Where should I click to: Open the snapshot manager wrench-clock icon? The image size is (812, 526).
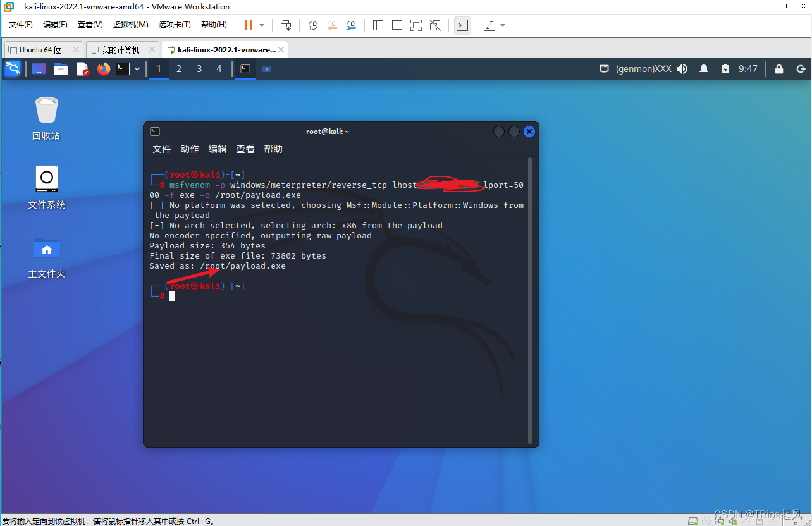click(351, 25)
